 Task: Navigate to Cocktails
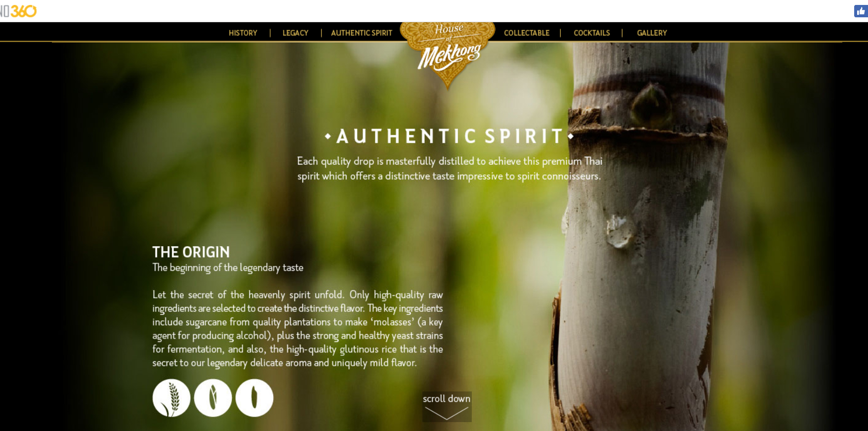tap(592, 33)
